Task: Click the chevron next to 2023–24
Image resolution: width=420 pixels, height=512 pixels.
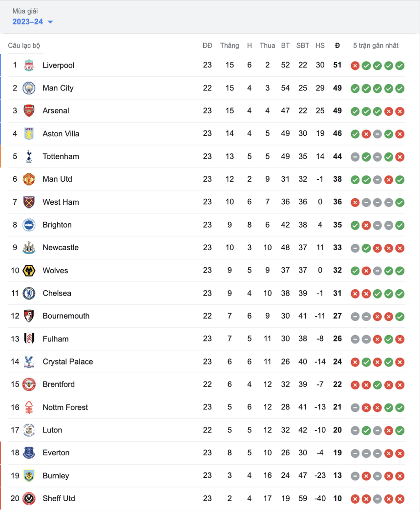Action: 50,22
